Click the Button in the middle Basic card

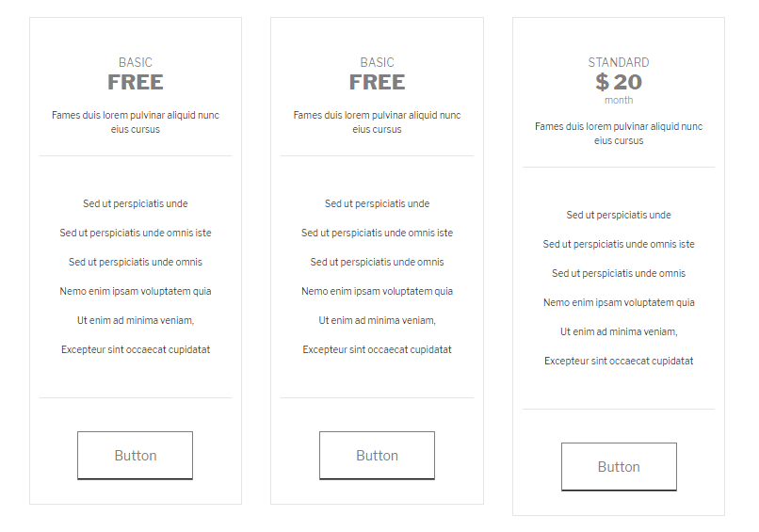[377, 456]
